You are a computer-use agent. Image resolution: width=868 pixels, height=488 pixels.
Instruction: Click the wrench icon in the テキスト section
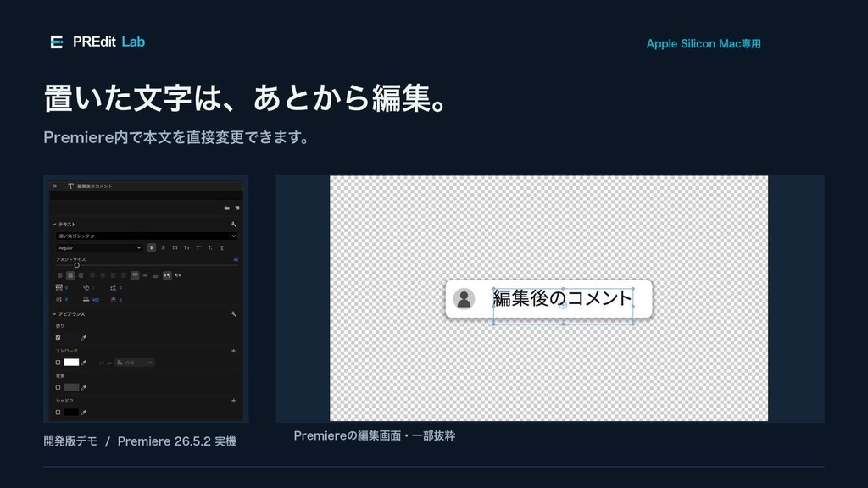coord(234,224)
